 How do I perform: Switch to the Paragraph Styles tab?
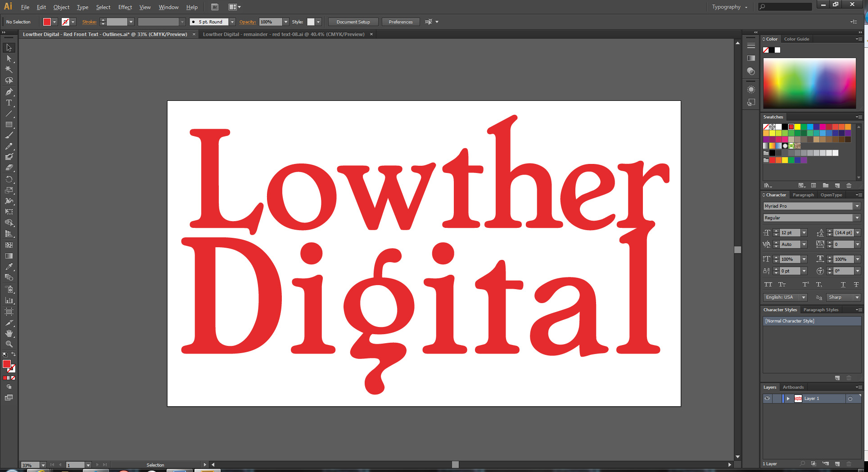(821, 310)
